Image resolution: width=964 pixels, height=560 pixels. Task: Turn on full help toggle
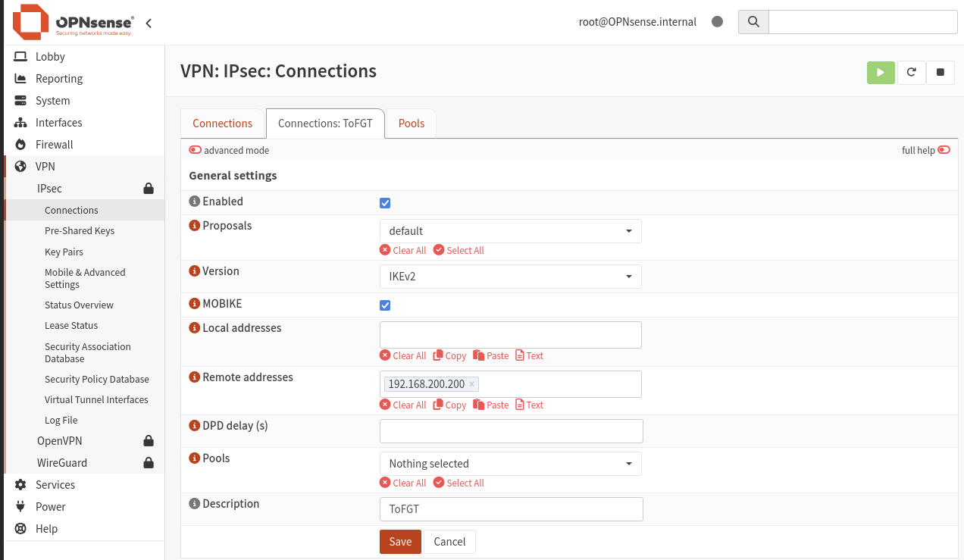[944, 150]
